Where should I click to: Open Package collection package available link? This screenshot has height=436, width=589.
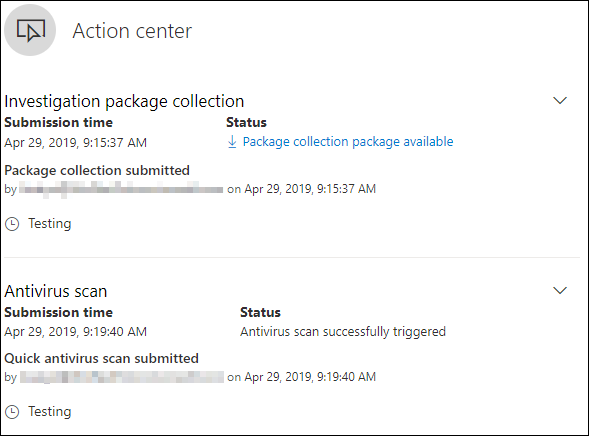click(348, 142)
